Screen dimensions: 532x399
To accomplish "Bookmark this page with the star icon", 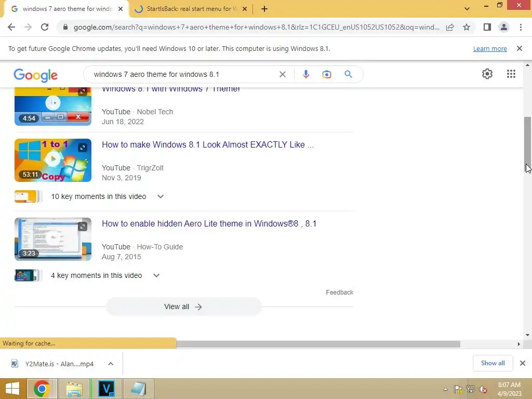I will (x=467, y=27).
